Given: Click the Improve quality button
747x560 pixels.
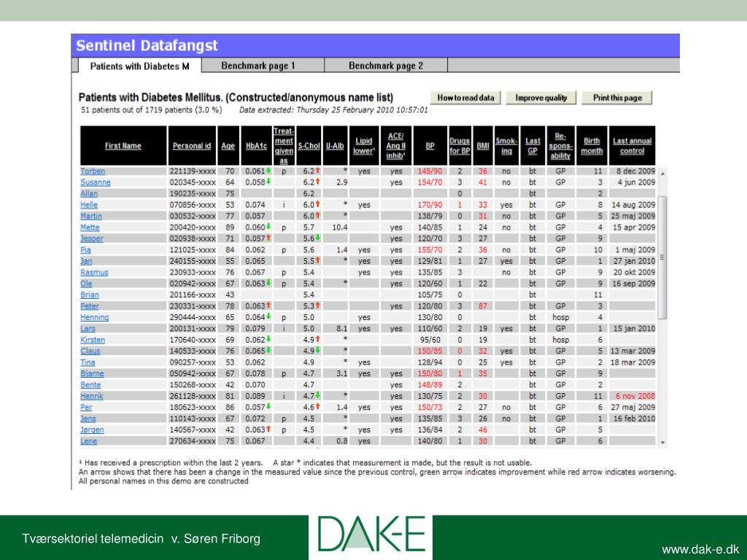Looking at the screenshot, I should click(541, 98).
